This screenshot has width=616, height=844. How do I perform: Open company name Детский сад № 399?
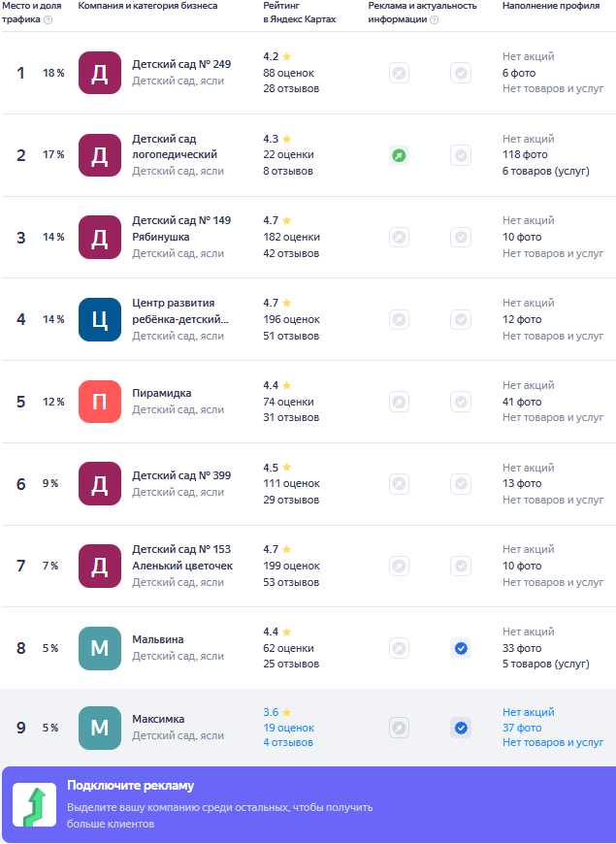pyautogui.click(x=181, y=475)
